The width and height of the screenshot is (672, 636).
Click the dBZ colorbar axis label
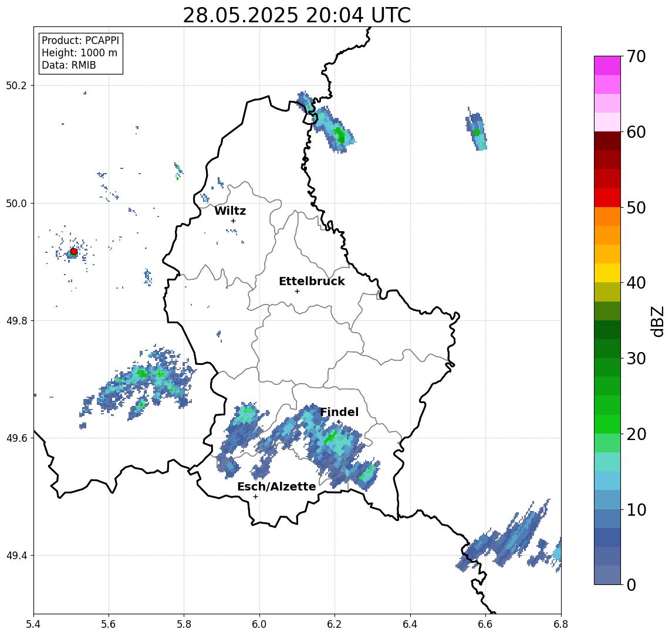point(657,321)
